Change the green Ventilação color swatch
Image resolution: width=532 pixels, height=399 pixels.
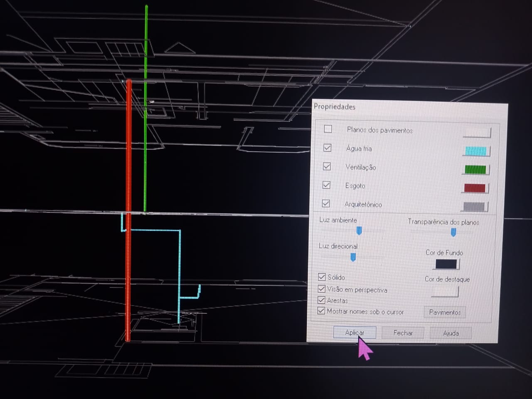pos(475,170)
